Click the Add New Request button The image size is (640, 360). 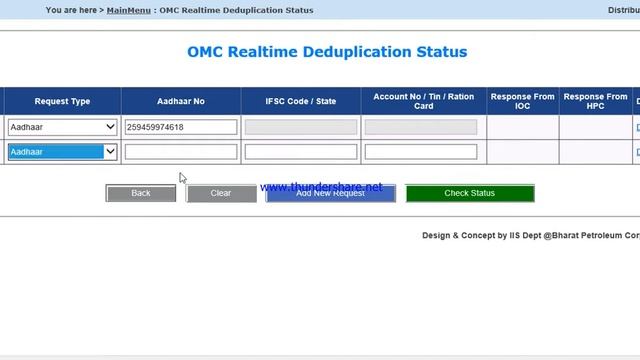coord(331,193)
